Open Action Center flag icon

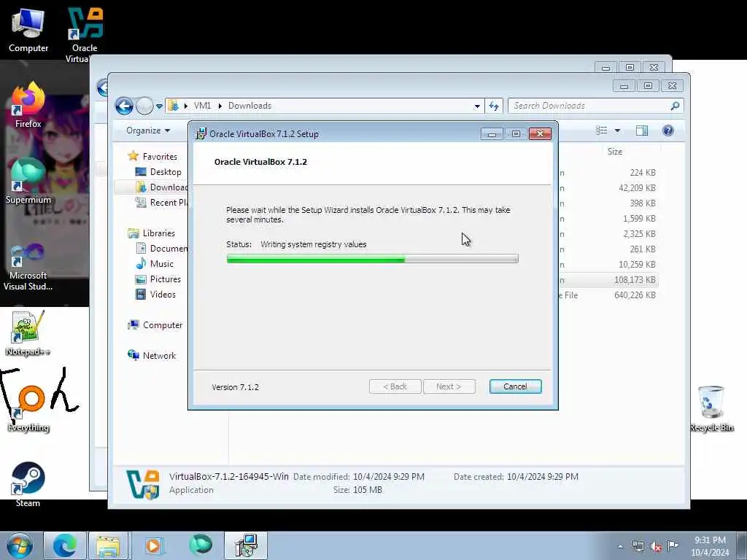pos(673,545)
